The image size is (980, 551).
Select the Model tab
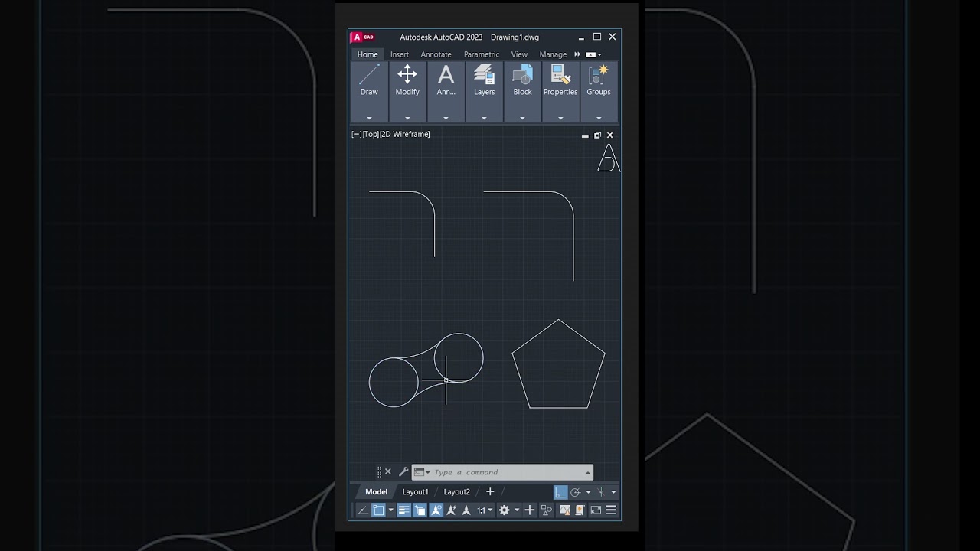[376, 492]
